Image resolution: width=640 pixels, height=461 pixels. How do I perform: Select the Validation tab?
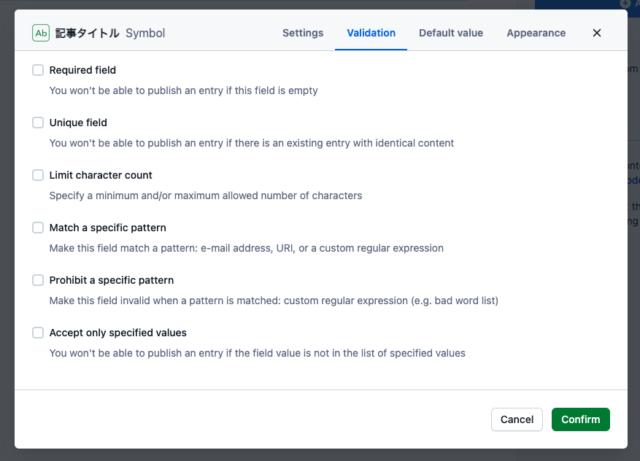coord(371,33)
